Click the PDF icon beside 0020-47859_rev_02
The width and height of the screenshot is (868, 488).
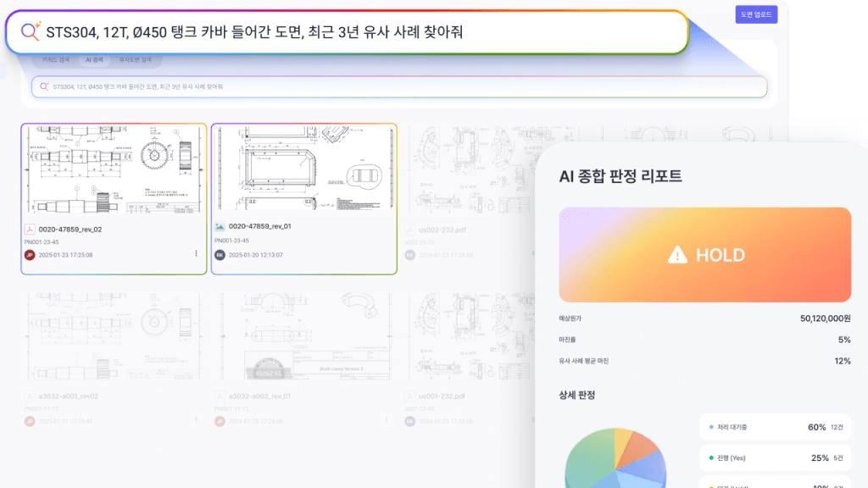tap(29, 228)
